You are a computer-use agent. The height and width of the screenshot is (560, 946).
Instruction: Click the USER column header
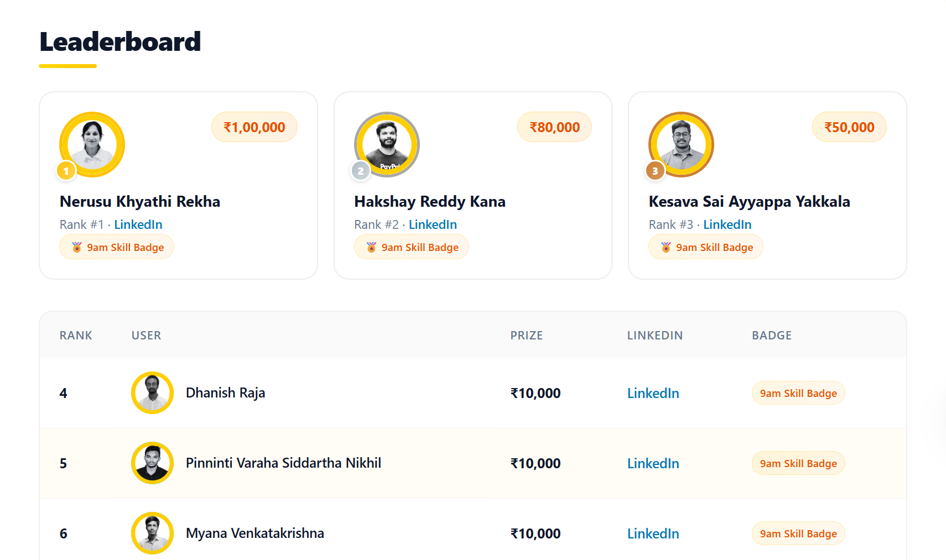tap(147, 336)
